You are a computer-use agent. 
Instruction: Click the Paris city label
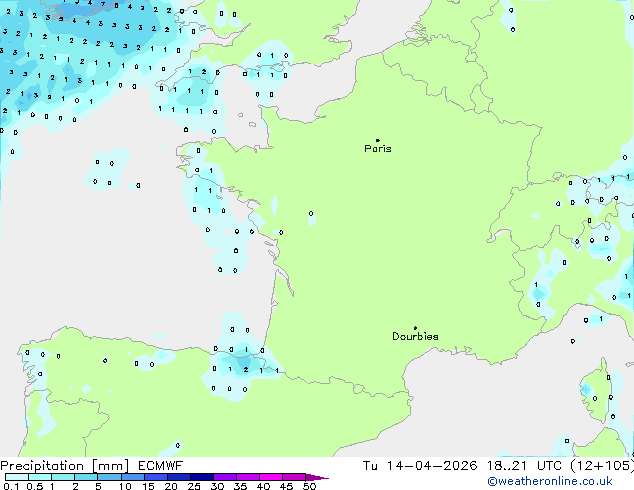378,149
